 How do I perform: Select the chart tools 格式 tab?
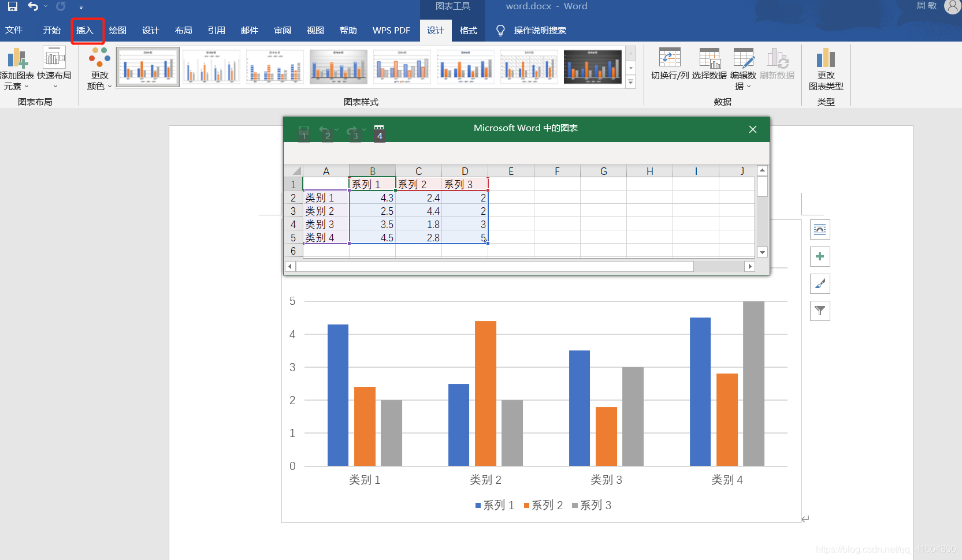pyautogui.click(x=468, y=30)
